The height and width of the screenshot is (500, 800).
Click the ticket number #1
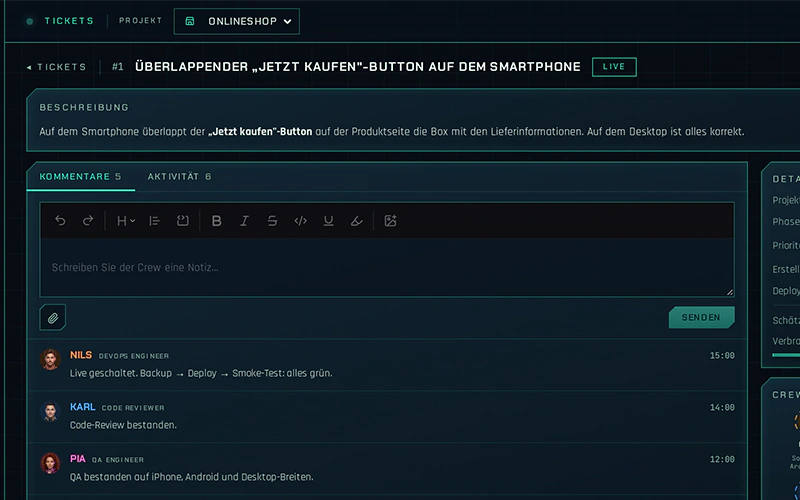point(118,67)
